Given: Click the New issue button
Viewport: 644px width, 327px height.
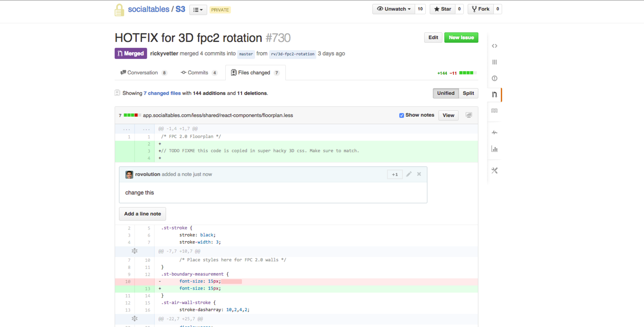Looking at the screenshot, I should pyautogui.click(x=461, y=37).
